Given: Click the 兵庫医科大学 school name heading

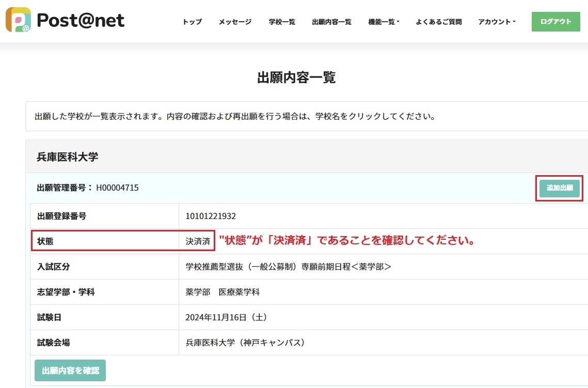Looking at the screenshot, I should tap(68, 157).
